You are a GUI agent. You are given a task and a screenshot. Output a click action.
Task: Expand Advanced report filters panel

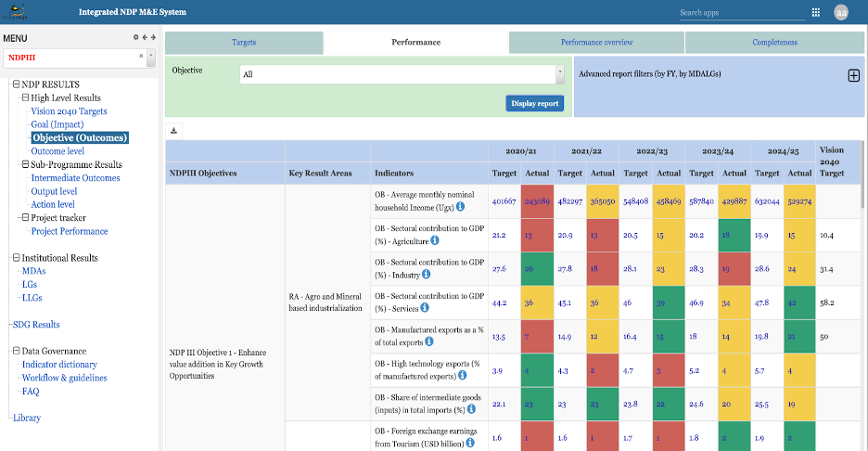(854, 75)
